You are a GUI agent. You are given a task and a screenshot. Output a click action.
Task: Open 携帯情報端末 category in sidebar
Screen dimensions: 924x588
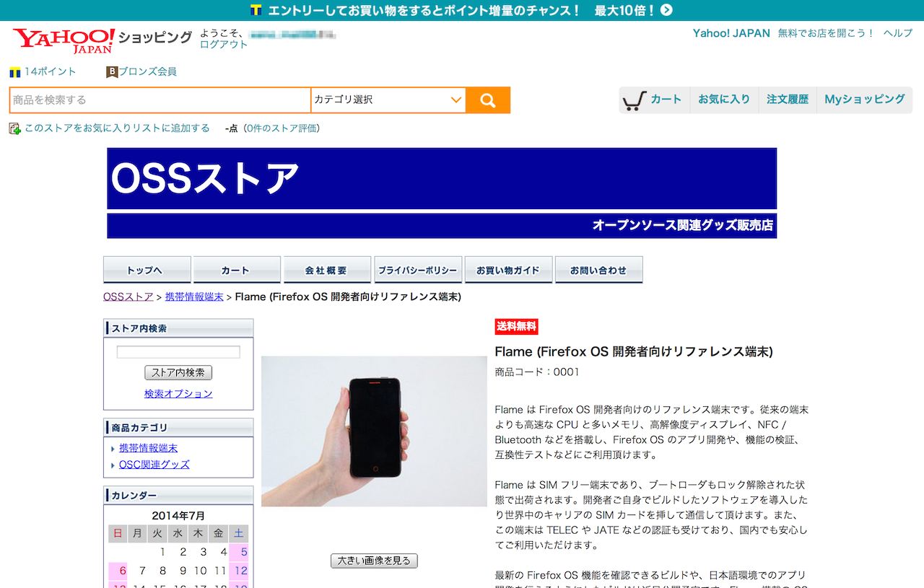(x=149, y=448)
